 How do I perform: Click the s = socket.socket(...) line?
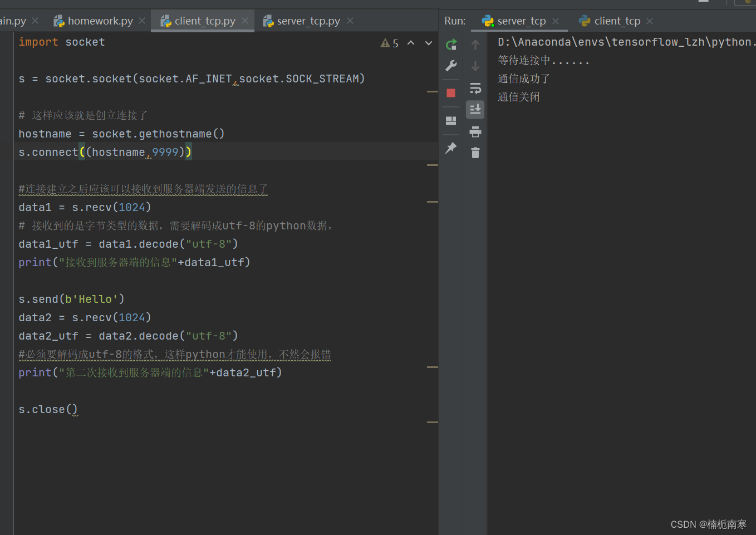(192, 79)
